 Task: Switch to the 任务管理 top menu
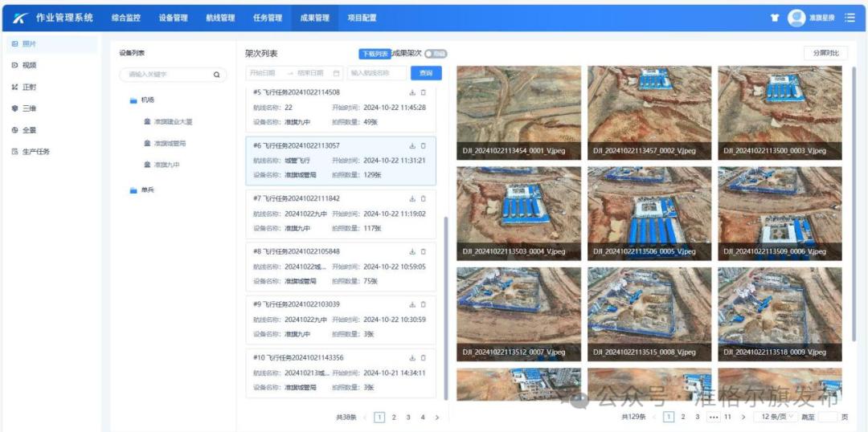tap(268, 18)
